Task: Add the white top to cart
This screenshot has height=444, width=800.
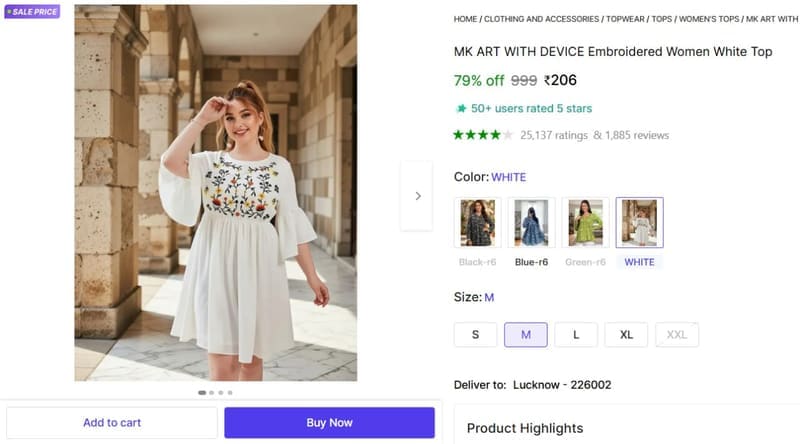Action: click(x=112, y=423)
